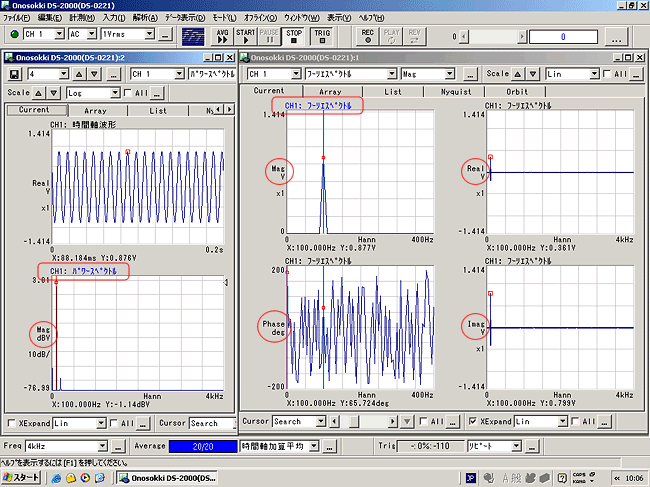
Task: Click the cursor scrollbar left arrow in window 1
Action: (335, 422)
